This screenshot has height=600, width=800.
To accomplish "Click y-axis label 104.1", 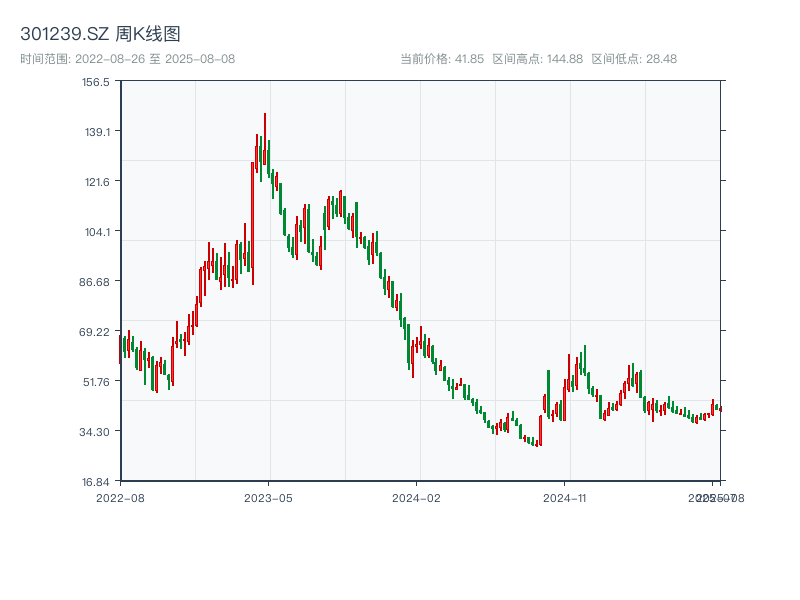I will 97,232.
